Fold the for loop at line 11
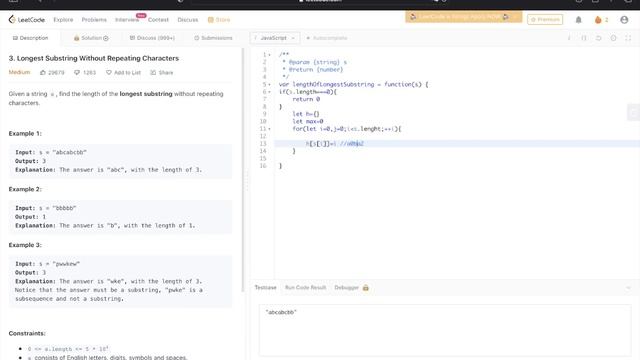 click(x=269, y=129)
